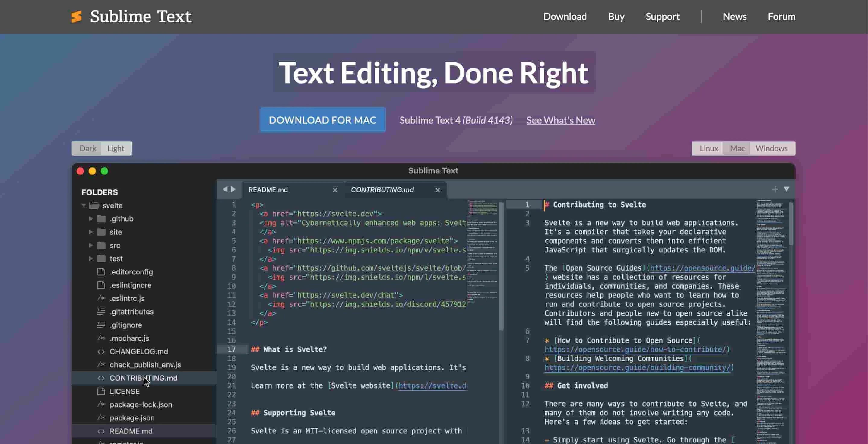The image size is (868, 444).
Task: Open the Support menu item
Action: [x=662, y=17]
